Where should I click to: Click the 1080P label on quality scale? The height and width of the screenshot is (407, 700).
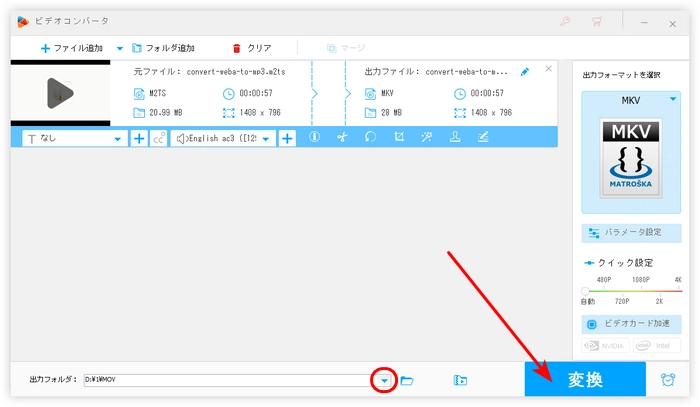tap(641, 280)
